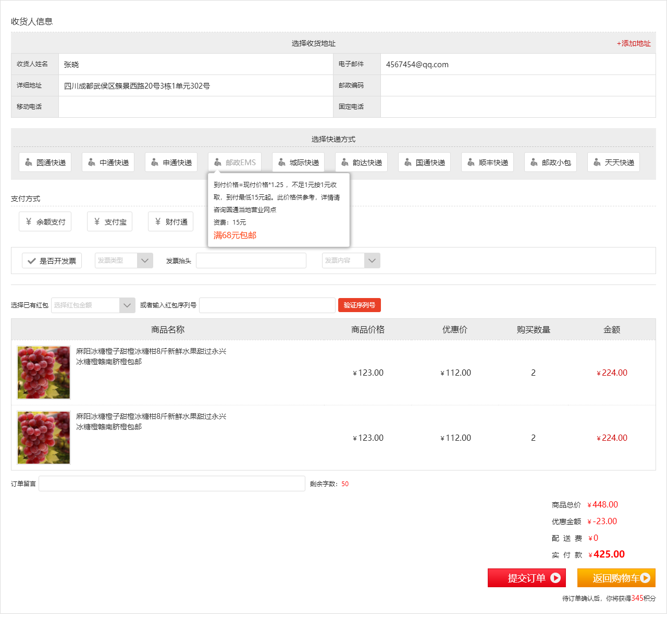The width and height of the screenshot is (667, 644).
Task: Select 财付通 payment option
Action: tap(170, 222)
